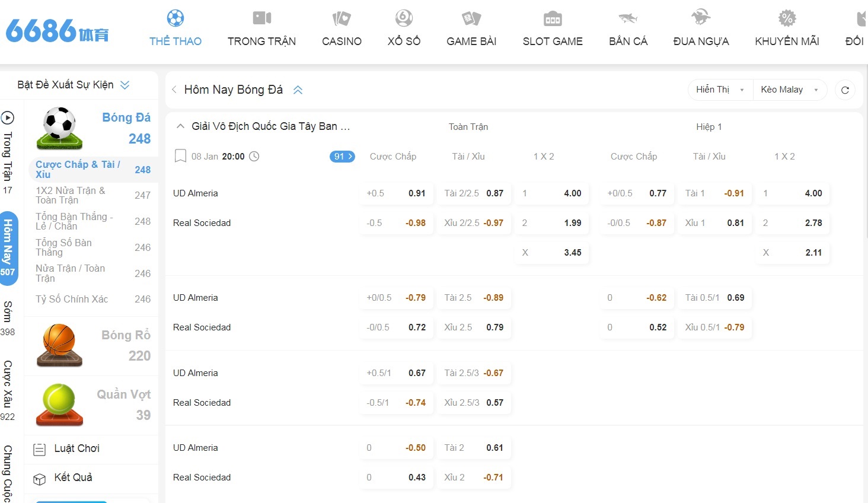Open the Bắn Cá shark icon

pos(628,18)
